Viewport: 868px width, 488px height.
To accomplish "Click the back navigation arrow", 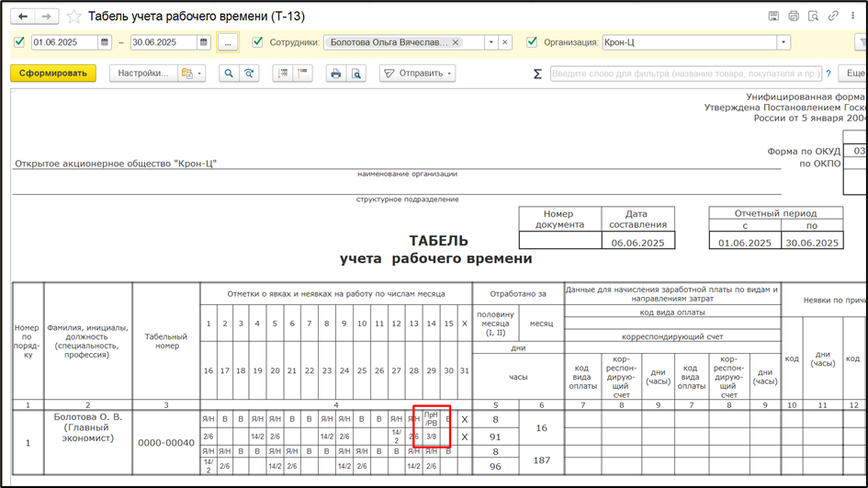I will point(23,17).
